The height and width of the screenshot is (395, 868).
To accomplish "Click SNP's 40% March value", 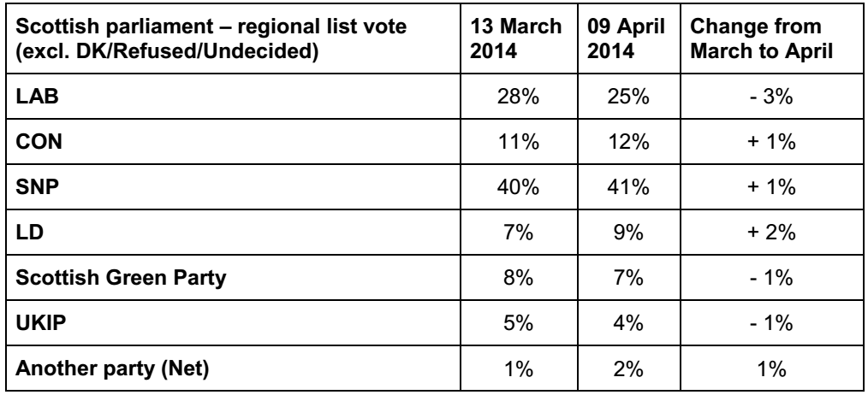I will coord(518,187).
